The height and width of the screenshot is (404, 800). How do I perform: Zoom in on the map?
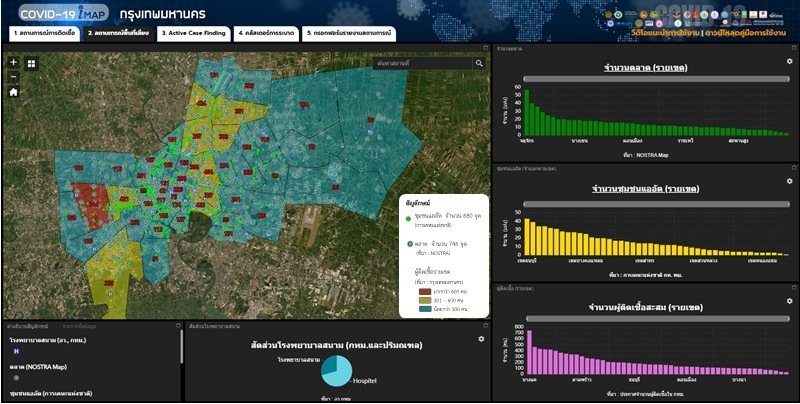(x=13, y=63)
